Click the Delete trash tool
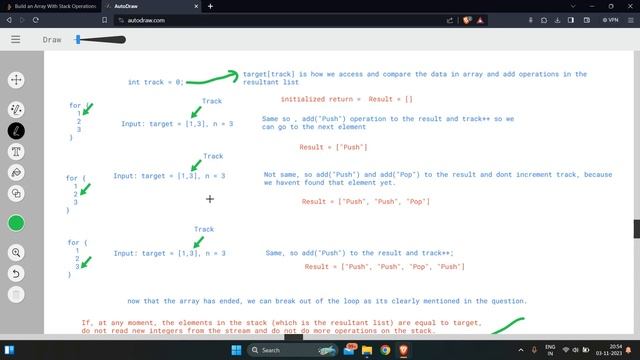The image size is (640, 360). point(16,295)
